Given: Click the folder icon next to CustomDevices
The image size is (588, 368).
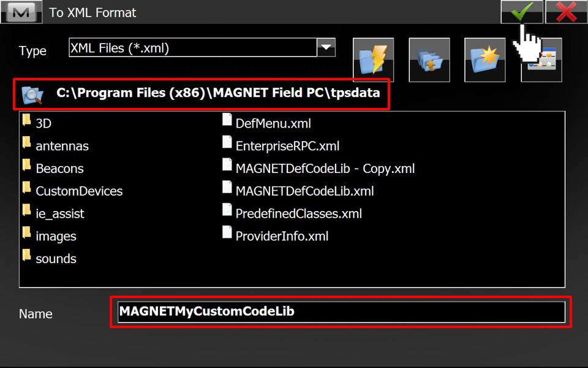Looking at the screenshot, I should [x=26, y=188].
